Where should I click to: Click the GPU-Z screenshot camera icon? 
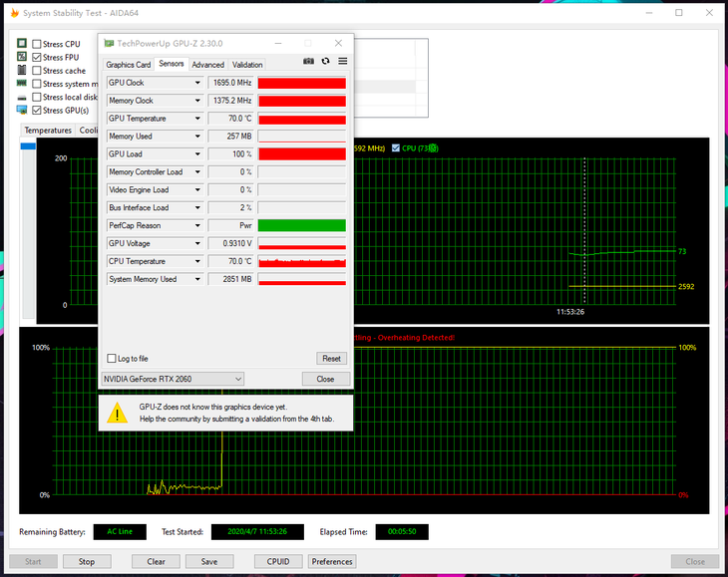(x=309, y=62)
